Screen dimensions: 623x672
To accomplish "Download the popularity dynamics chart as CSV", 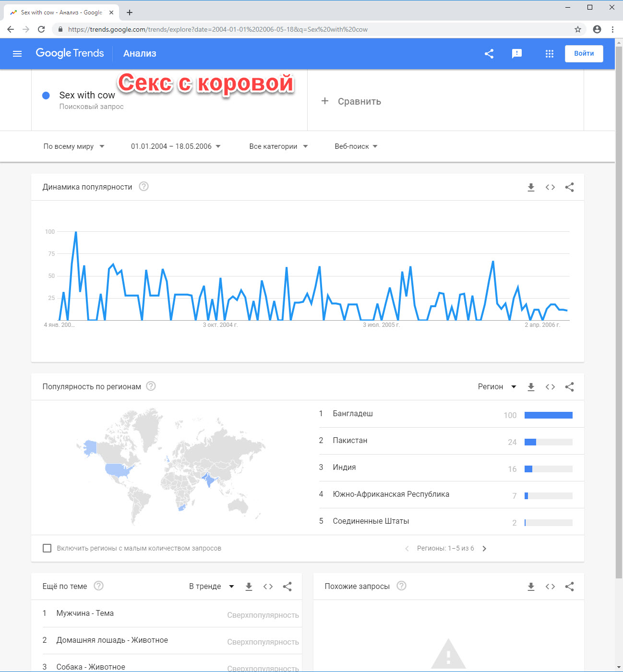I will (531, 187).
